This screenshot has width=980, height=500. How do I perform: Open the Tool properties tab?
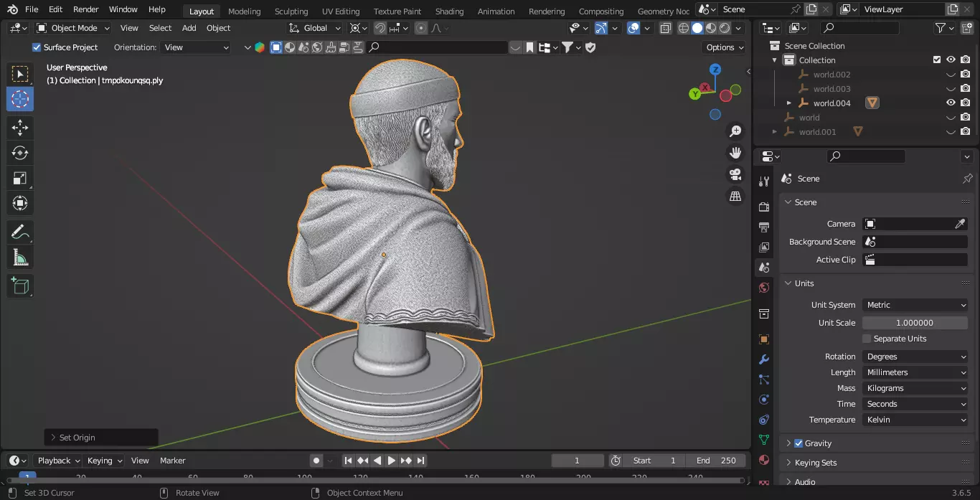(764, 182)
